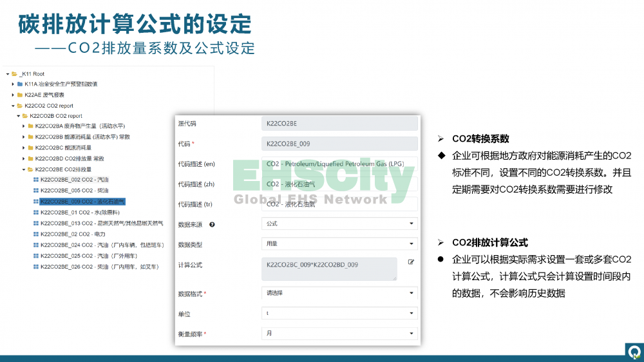Click the edit icon beside 计算公式 field
The height and width of the screenshot is (362, 644).
(x=411, y=262)
